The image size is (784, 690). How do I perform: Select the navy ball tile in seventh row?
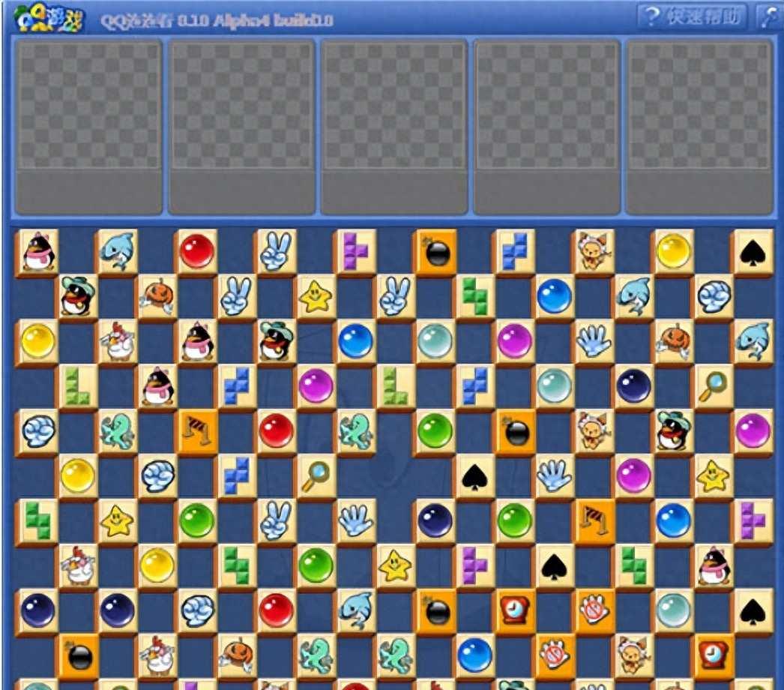pyautogui.click(x=436, y=521)
